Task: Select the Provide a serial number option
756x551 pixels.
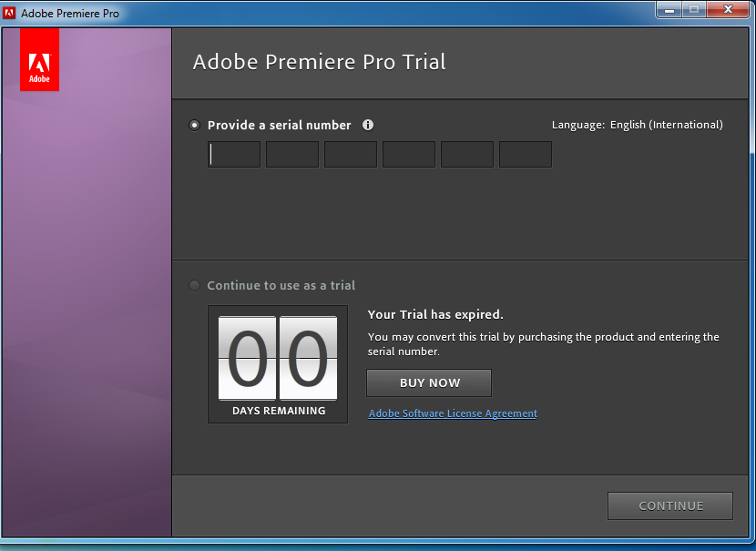Action: coord(194,126)
